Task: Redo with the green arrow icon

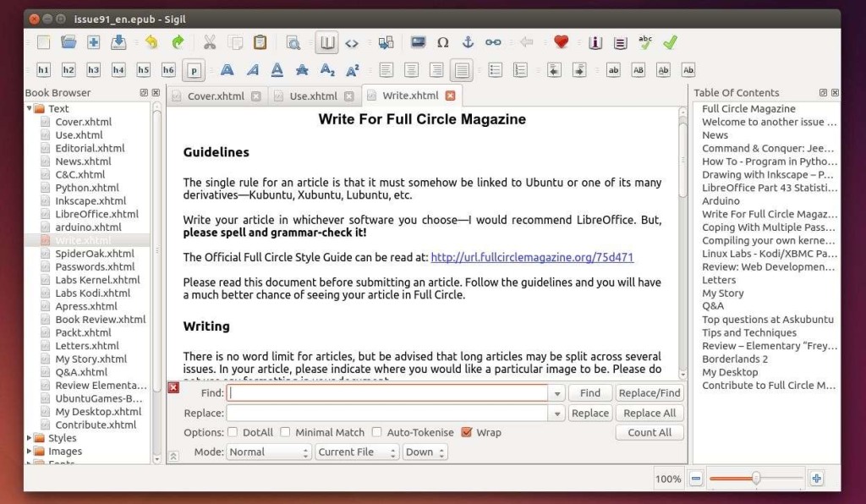Action: (178, 42)
